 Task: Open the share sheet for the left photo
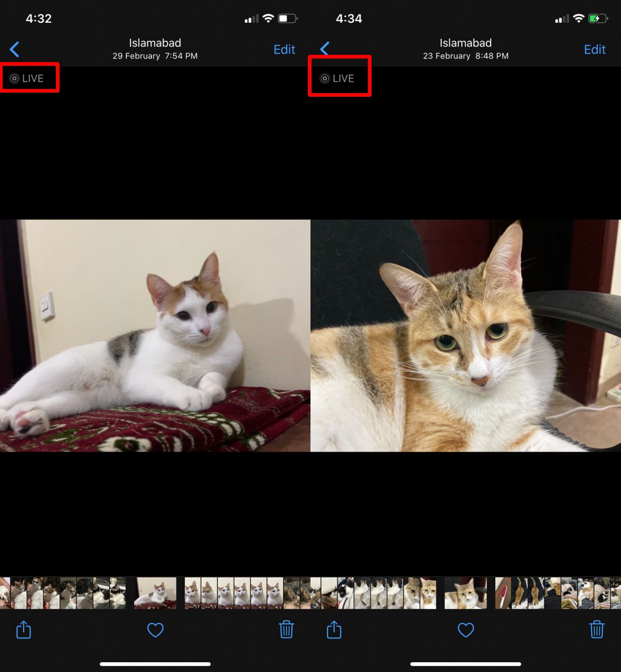tap(24, 630)
